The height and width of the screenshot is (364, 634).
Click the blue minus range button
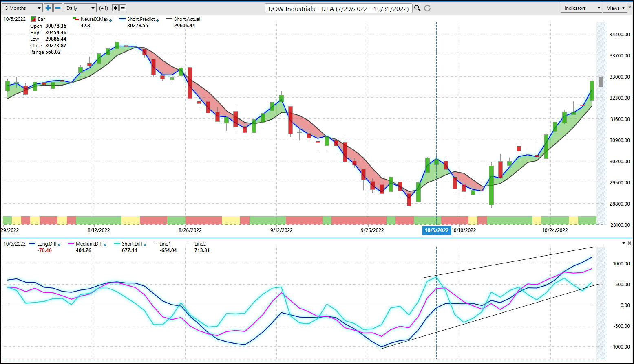click(58, 8)
